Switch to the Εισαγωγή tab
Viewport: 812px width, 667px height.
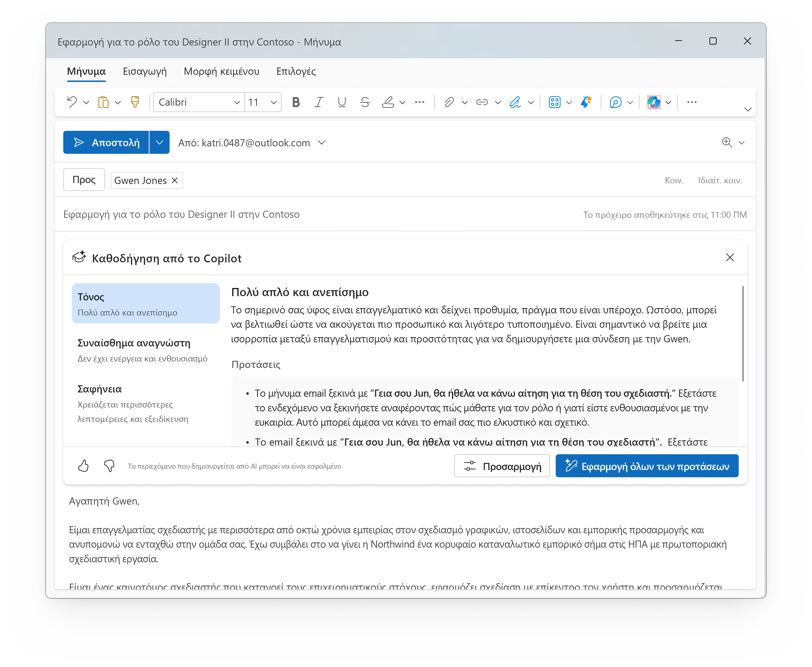click(145, 71)
